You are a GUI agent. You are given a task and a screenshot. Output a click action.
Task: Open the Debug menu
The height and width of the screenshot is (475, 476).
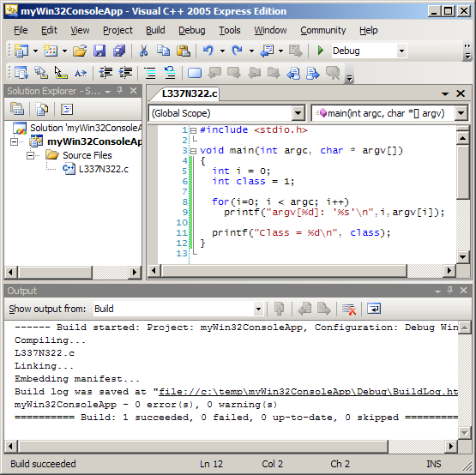click(x=192, y=30)
